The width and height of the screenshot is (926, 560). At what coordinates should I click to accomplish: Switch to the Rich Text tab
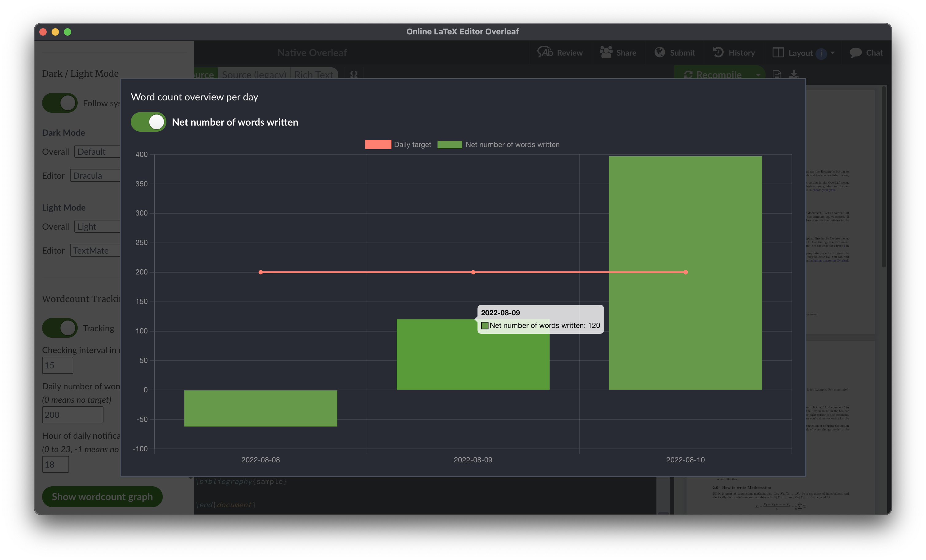313,74
